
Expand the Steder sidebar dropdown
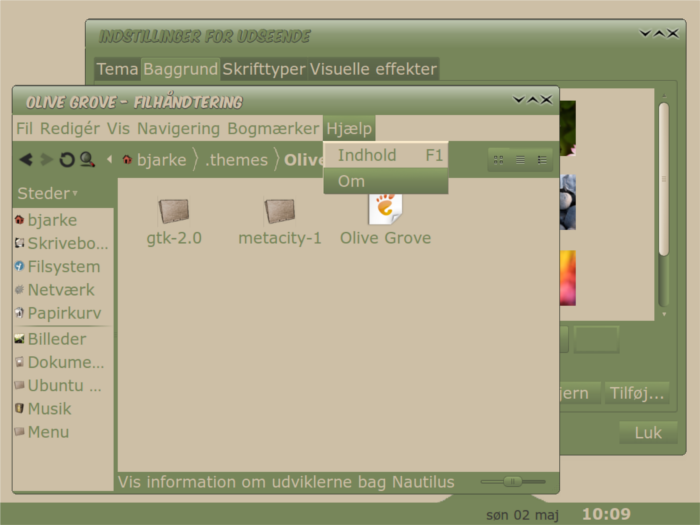48,193
